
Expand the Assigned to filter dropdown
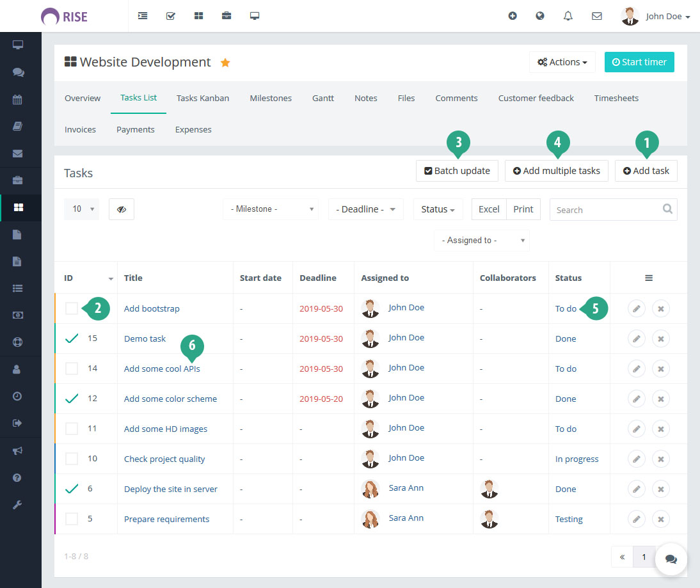click(x=481, y=240)
